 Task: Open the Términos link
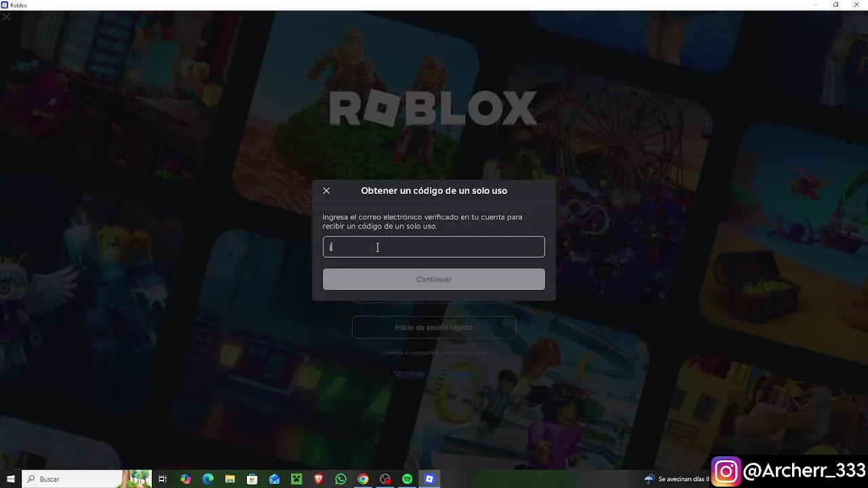tap(409, 373)
